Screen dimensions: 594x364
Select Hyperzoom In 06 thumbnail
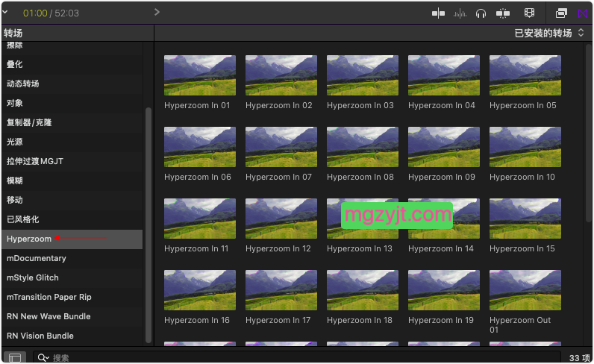[200, 147]
